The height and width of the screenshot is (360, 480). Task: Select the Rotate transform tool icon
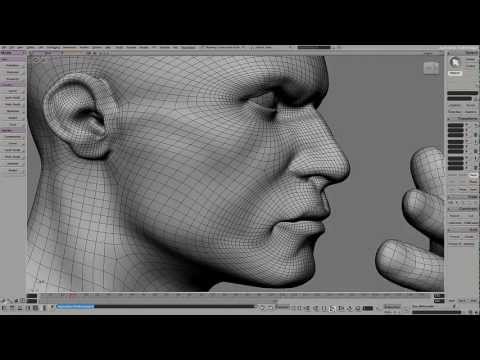click(x=476, y=146)
